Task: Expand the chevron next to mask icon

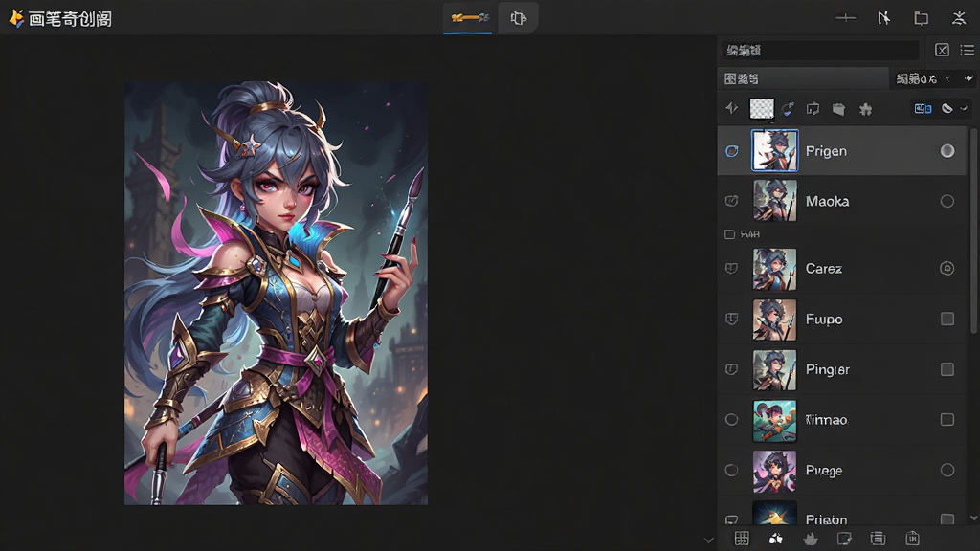Action: tap(964, 109)
